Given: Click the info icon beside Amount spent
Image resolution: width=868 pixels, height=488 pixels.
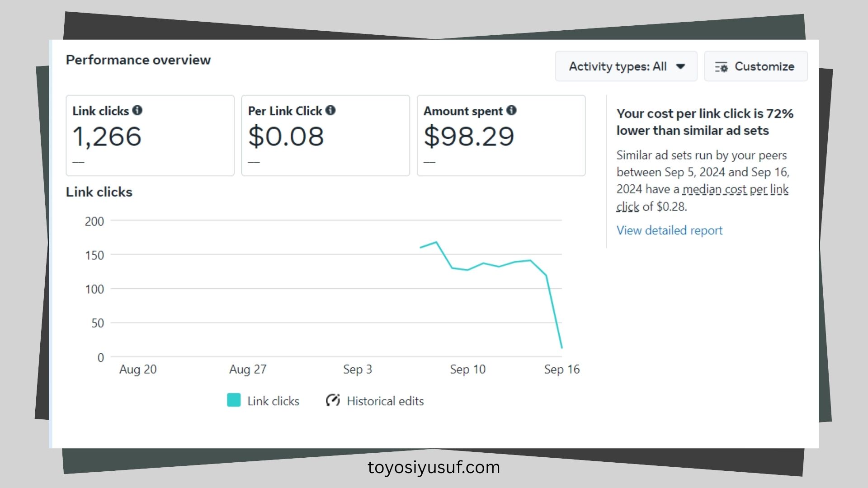Looking at the screenshot, I should click(x=511, y=110).
